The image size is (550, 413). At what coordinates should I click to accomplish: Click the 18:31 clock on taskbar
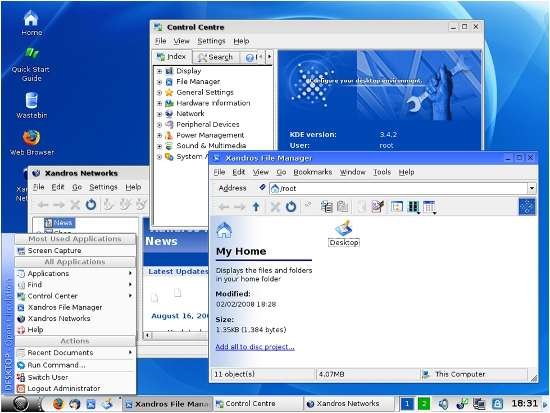(524, 404)
